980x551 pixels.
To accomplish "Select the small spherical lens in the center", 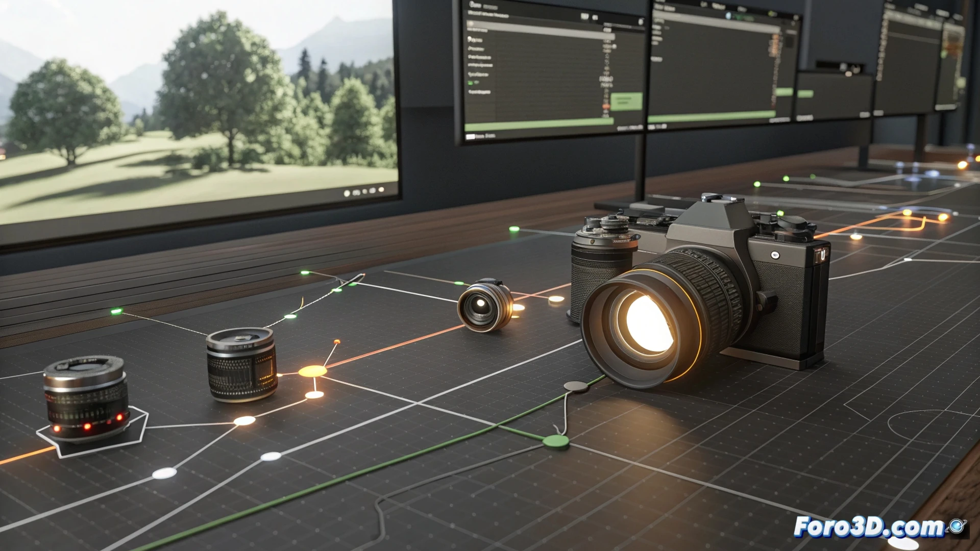I will click(x=484, y=306).
